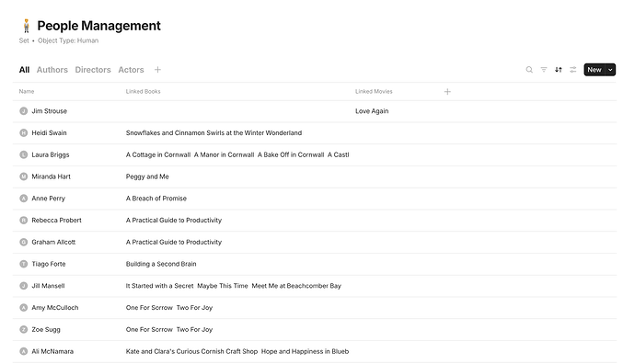635x364 pixels.
Task: Open Rebecca Probert's Practical Guide to Productivity
Action: (x=174, y=220)
